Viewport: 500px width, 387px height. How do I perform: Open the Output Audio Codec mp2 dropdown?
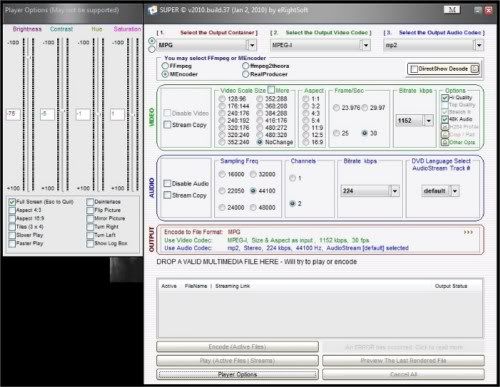point(479,45)
